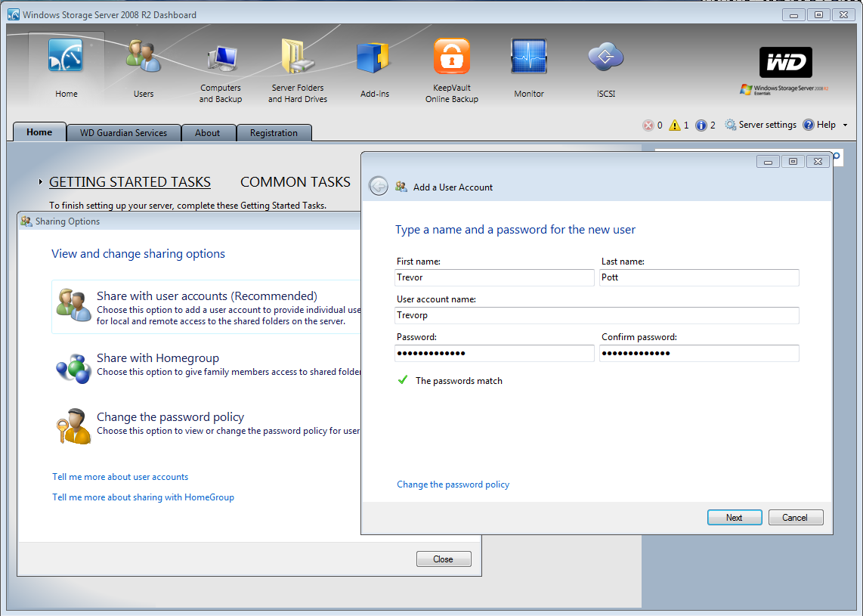The height and width of the screenshot is (616, 863).
Task: Open Tell me more about user accounts
Action: tap(120, 477)
